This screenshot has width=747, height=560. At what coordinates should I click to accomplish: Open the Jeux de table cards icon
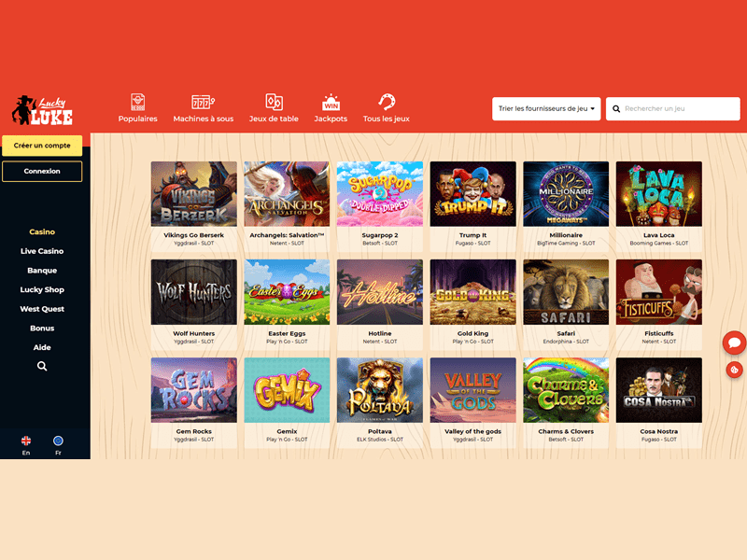tap(274, 102)
